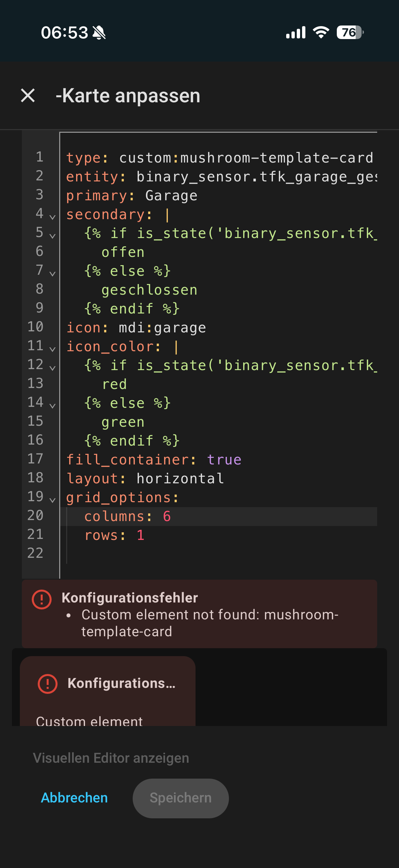Screen dimensions: 399x868
Task: Click the error icon in the card preview
Action: click(47, 684)
